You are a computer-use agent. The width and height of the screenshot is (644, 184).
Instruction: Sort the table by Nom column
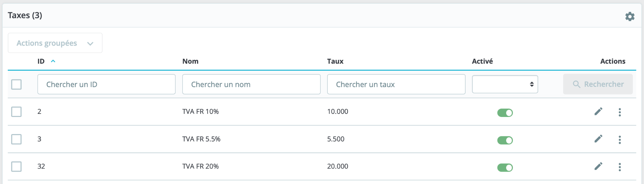190,61
